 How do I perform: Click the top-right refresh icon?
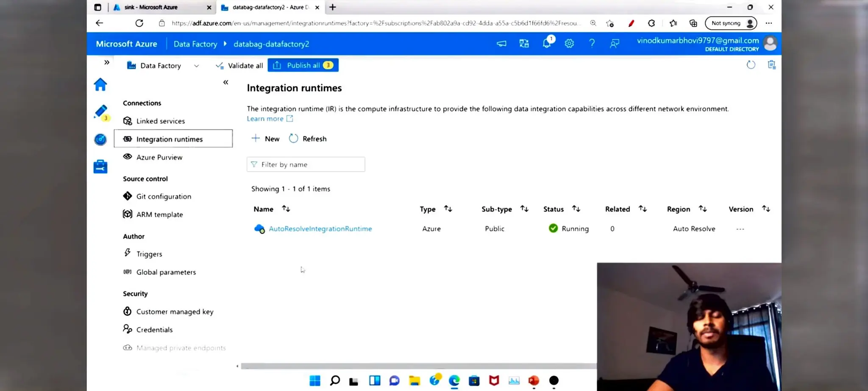(751, 65)
